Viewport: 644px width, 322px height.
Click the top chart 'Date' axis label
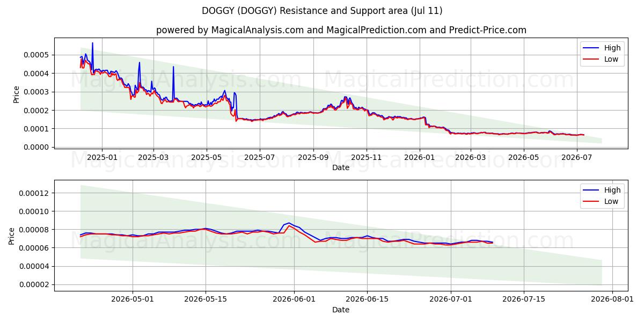[x=341, y=167]
